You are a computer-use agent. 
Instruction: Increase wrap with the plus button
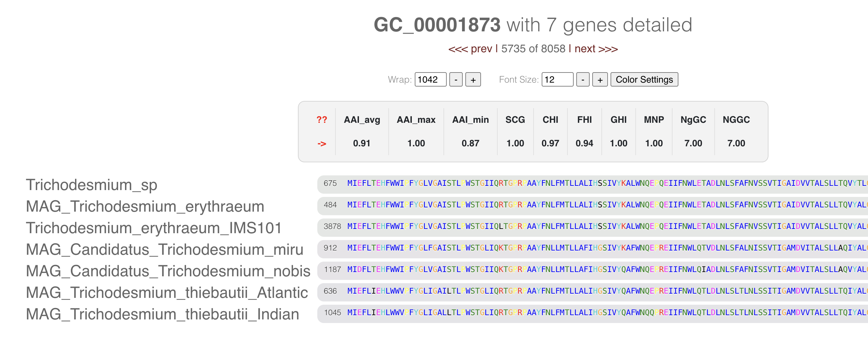[x=473, y=80]
